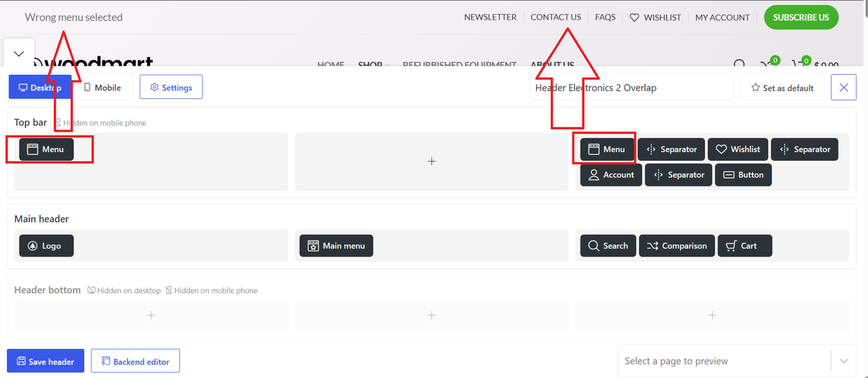Add element to Header bottom right column

point(712,316)
